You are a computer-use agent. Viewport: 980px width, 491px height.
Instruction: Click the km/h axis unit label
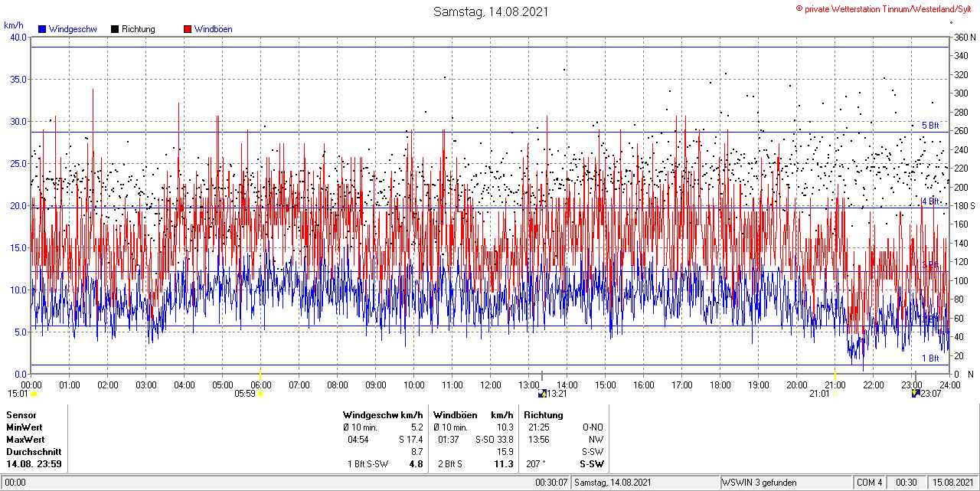tap(13, 25)
